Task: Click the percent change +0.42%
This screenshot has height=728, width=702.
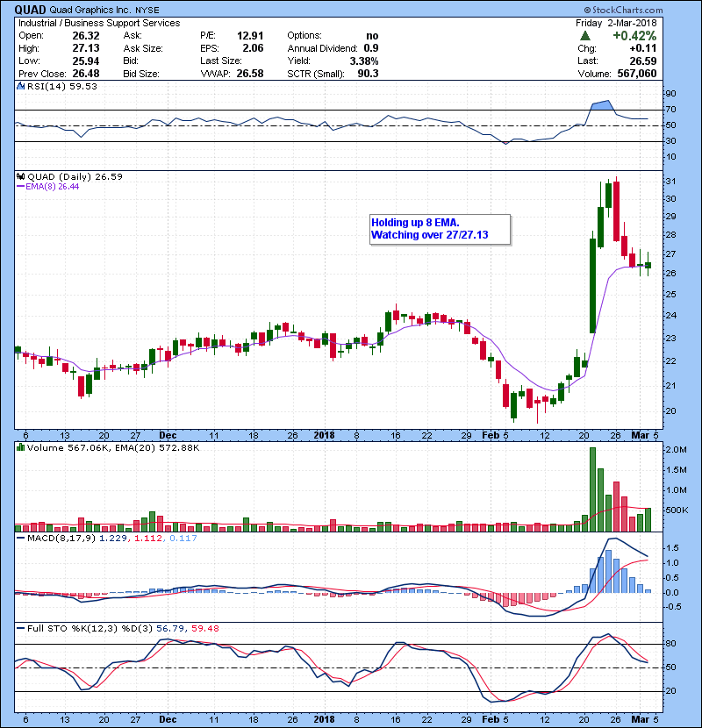Action: click(x=634, y=36)
